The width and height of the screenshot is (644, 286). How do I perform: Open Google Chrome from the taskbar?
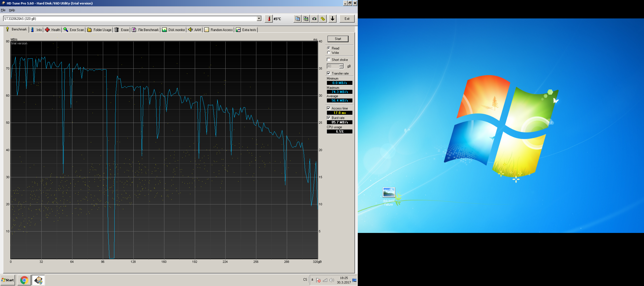(x=24, y=280)
